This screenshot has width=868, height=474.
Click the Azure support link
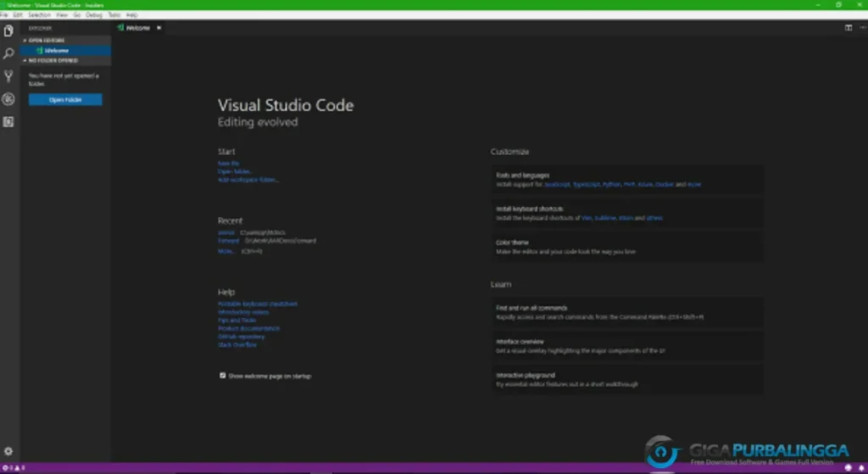point(645,184)
